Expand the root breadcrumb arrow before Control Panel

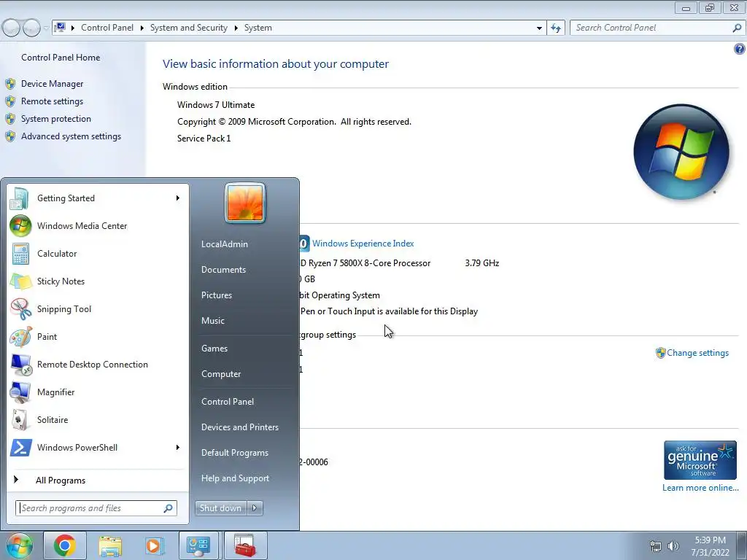(72, 28)
